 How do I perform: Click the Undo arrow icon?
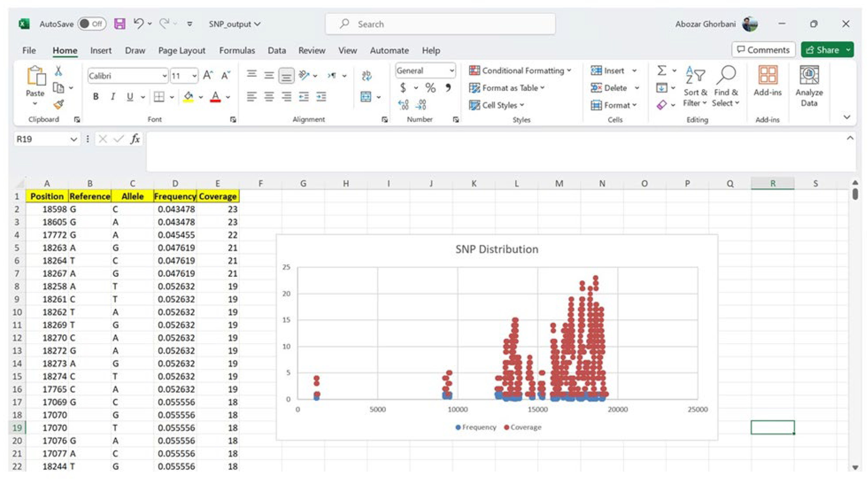click(x=138, y=24)
